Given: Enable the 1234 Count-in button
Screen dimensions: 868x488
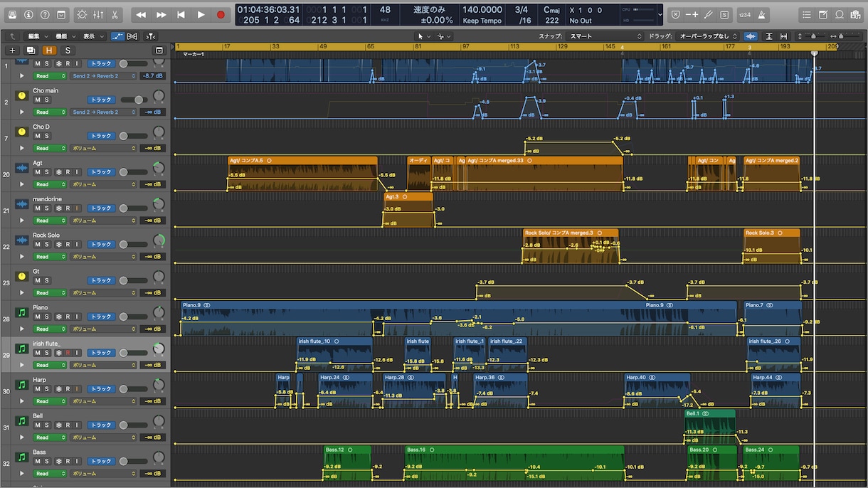Looking at the screenshot, I should 744,14.
